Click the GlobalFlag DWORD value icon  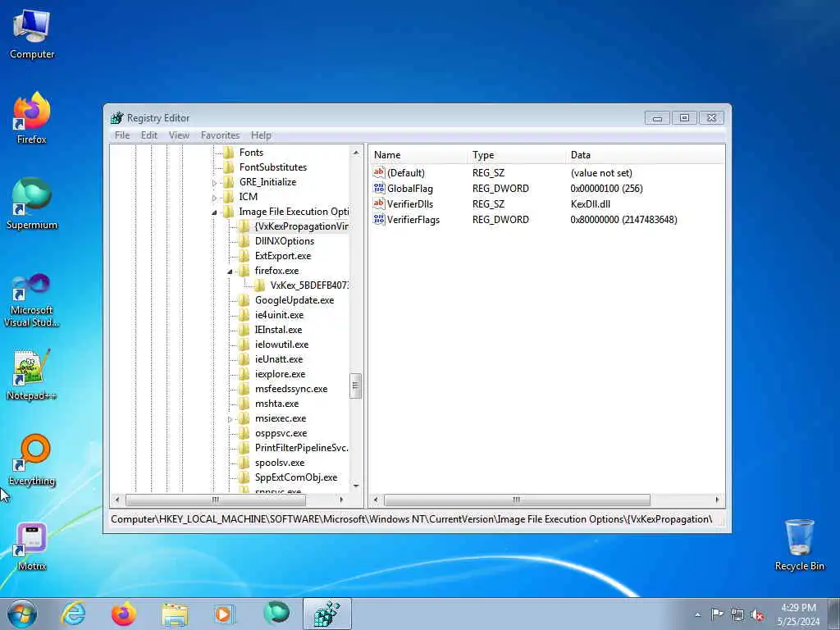click(x=379, y=188)
